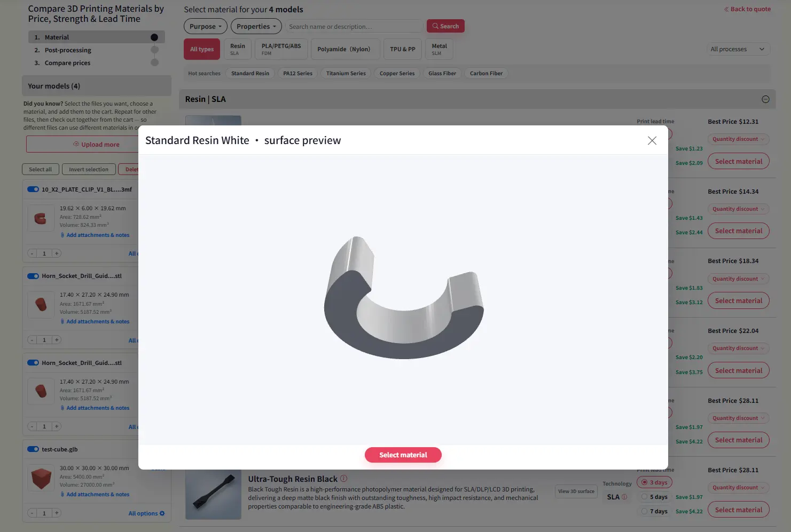This screenshot has width=791, height=532.
Task: Toggle the 10_X2_PLATE_CLIP model switch
Action: point(33,189)
